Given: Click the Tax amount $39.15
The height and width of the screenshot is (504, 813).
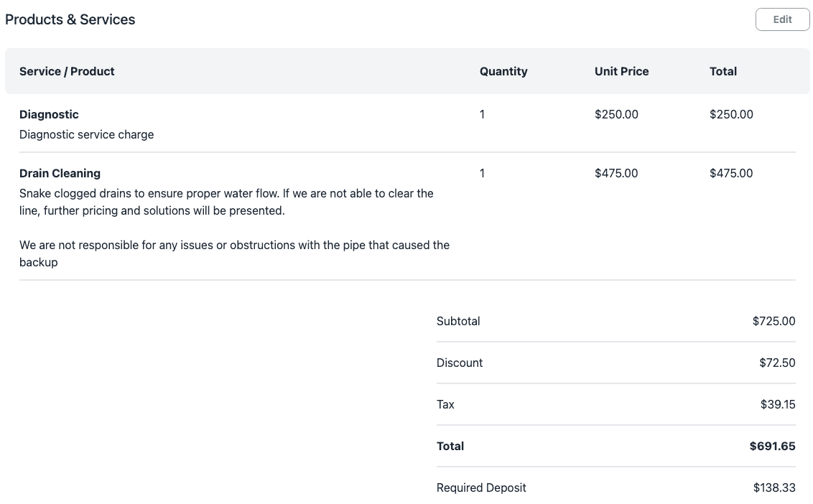Looking at the screenshot, I should 778,404.
